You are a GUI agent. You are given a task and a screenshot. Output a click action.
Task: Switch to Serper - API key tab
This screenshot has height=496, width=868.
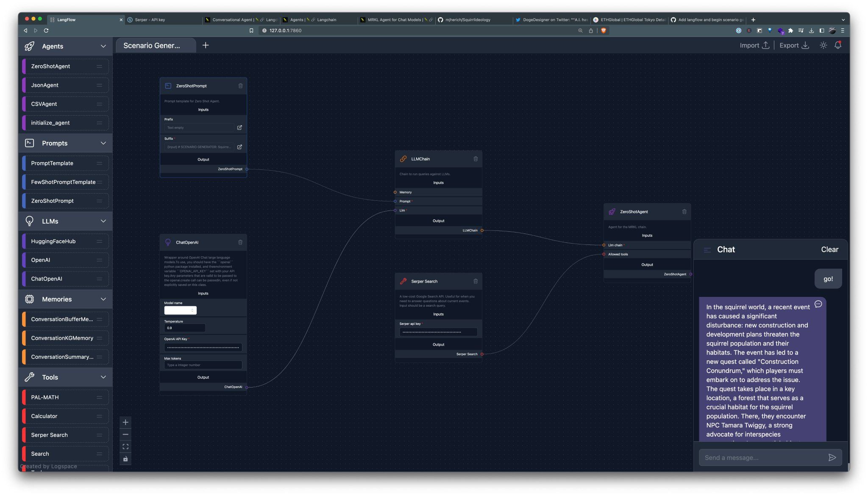click(x=163, y=20)
